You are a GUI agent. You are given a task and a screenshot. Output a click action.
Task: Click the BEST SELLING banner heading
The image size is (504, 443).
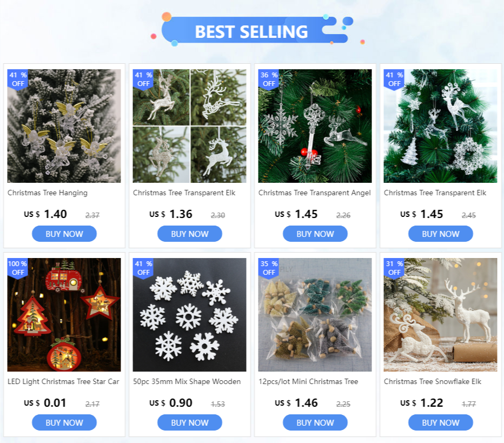coord(251,31)
